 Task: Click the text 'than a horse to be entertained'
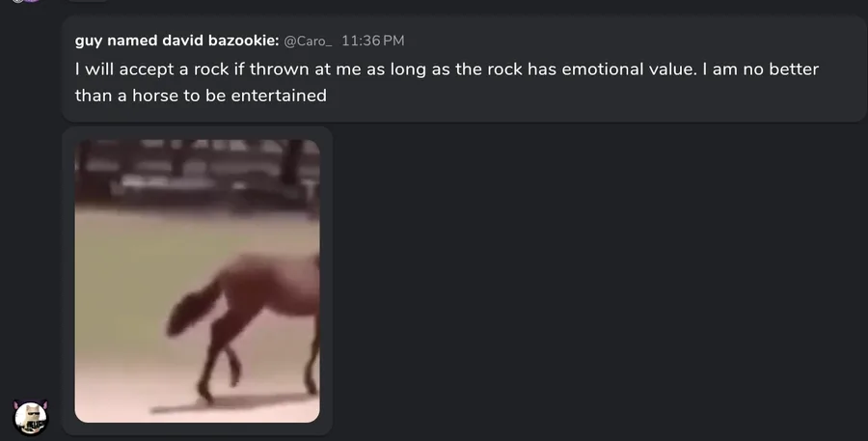pos(201,96)
